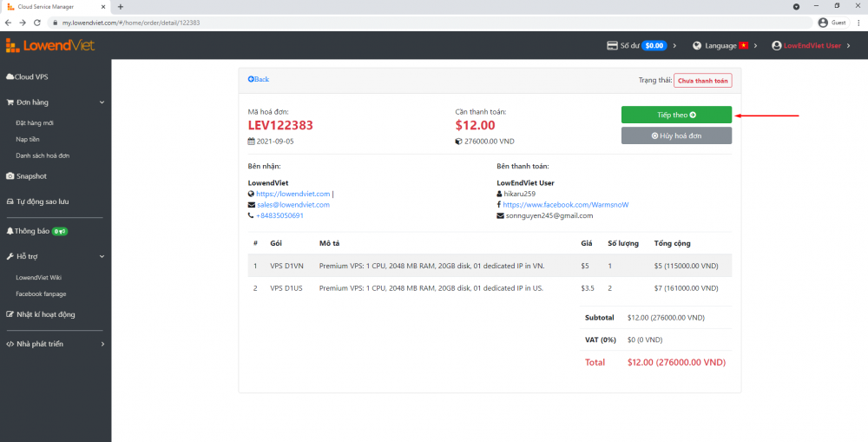Viewport: 868px width, 442px height.
Task: Click the Facebook icon in payer details
Action: coord(499,205)
